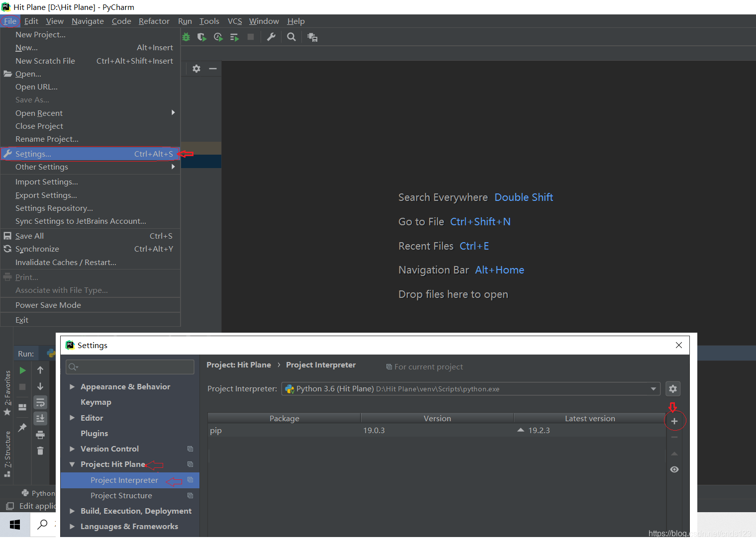The width and height of the screenshot is (756, 543).
Task: Click the down arrow in Run panel
Action: point(40,386)
